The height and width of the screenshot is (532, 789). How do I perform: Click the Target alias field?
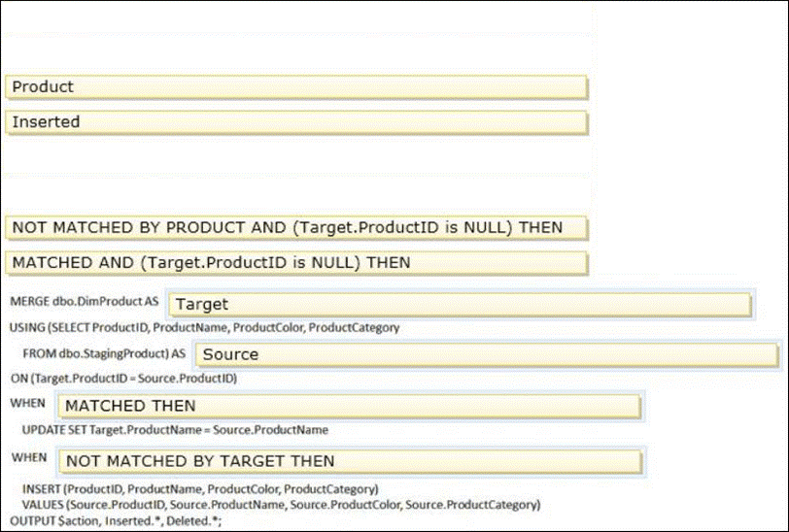click(460, 305)
